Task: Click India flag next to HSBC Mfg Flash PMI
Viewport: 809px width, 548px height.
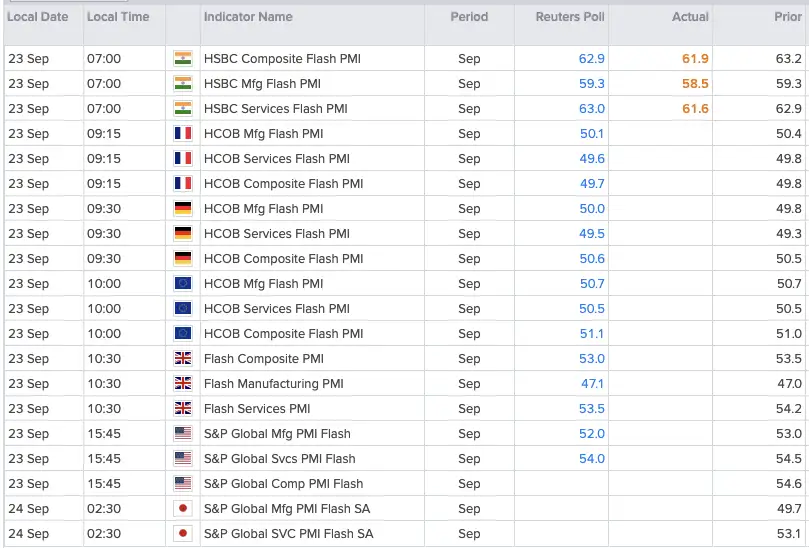Action: click(x=183, y=84)
